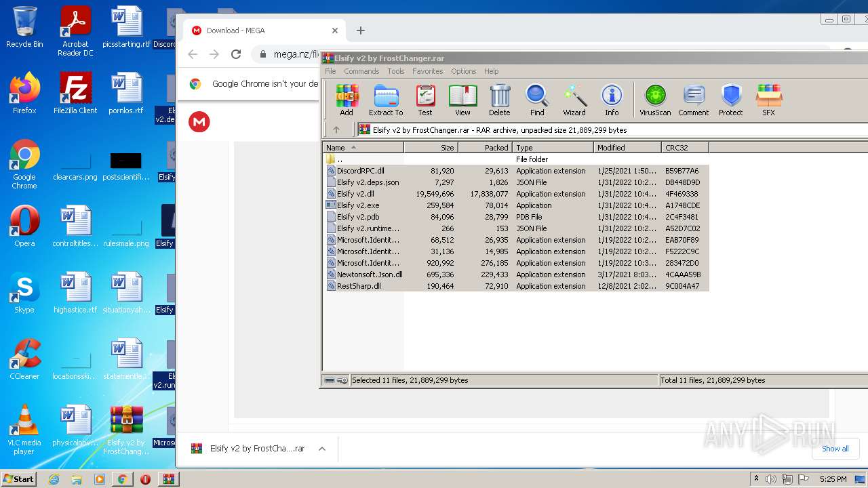
Task: Click the volume icon in system tray
Action: pyautogui.click(x=771, y=479)
